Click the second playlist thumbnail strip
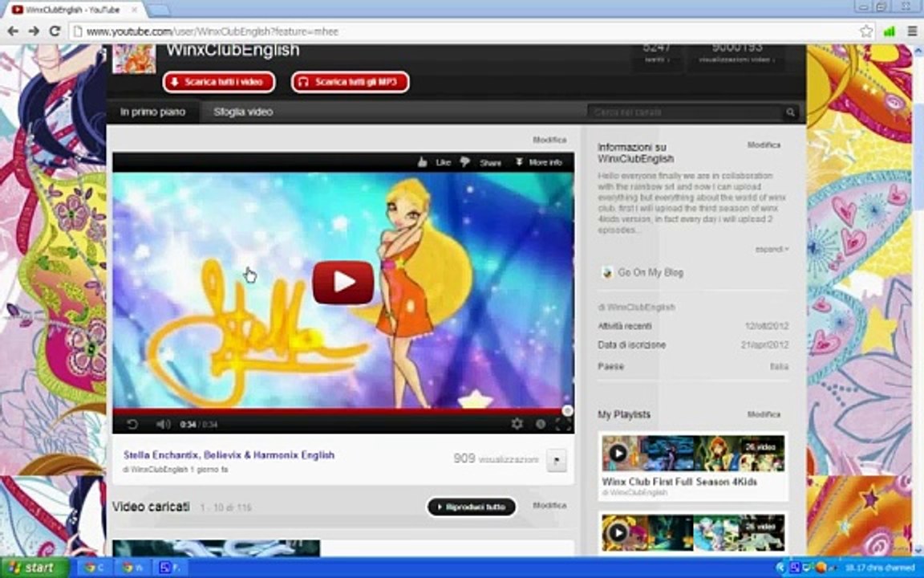The height and width of the screenshot is (578, 924). [x=693, y=532]
